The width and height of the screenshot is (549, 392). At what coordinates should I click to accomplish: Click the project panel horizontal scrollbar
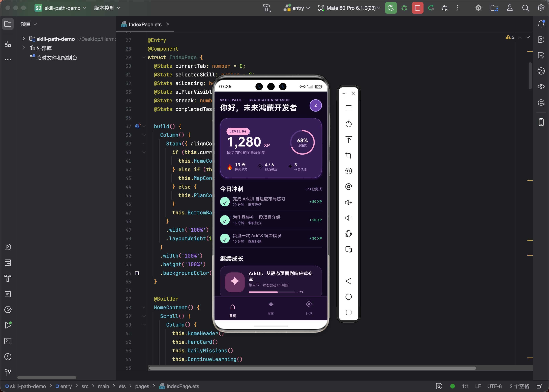pos(47,377)
